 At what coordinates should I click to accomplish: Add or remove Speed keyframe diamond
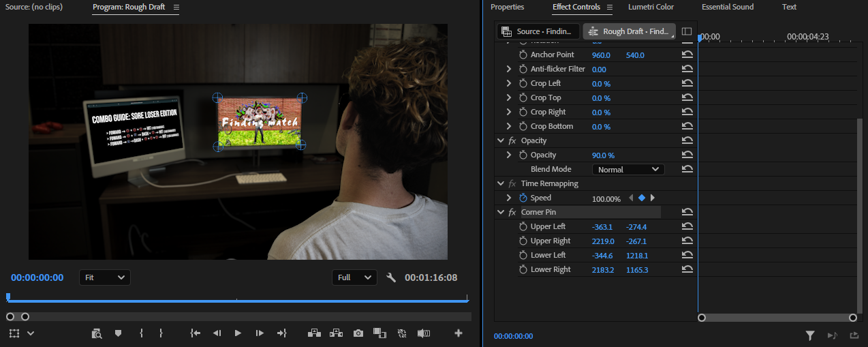[642, 198]
